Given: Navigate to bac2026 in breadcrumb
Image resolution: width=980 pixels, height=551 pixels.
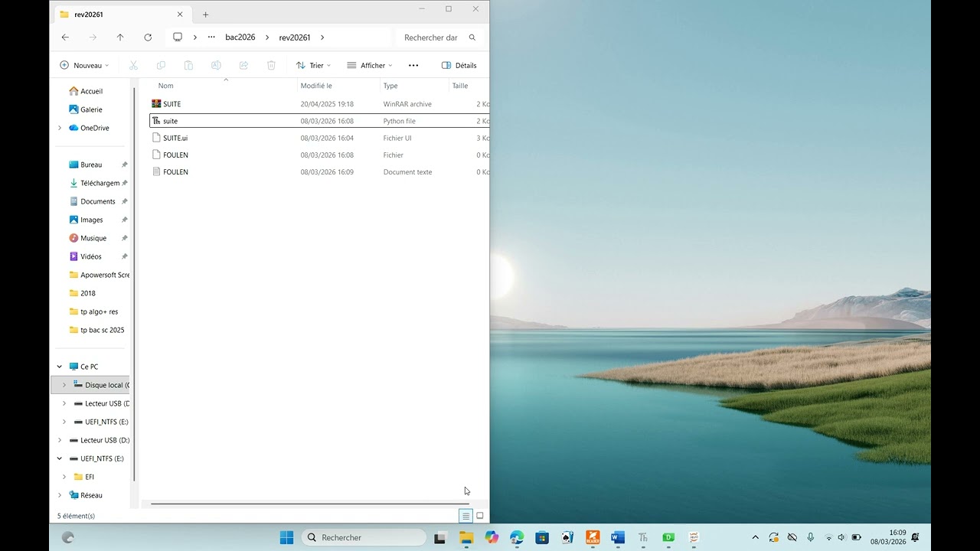Looking at the screenshot, I should (240, 37).
